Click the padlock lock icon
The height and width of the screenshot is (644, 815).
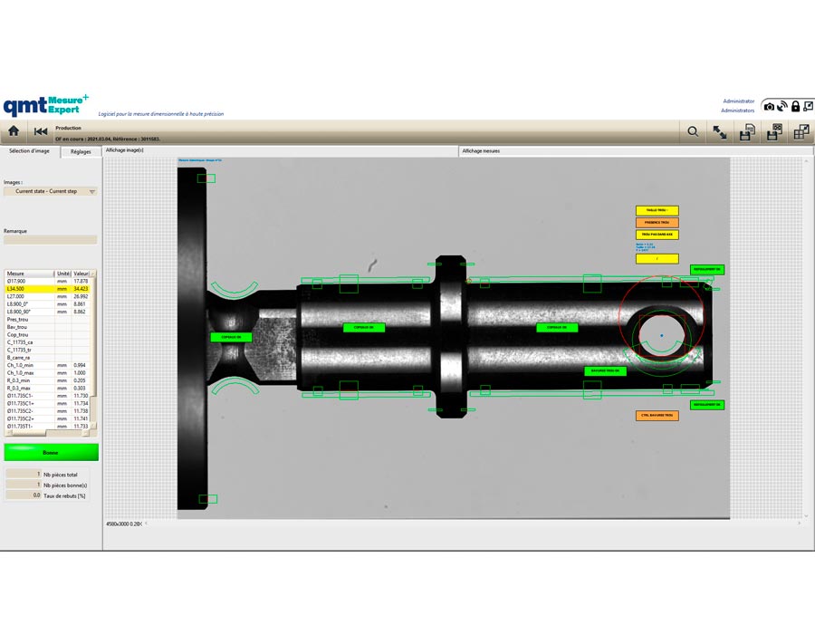pos(795,106)
